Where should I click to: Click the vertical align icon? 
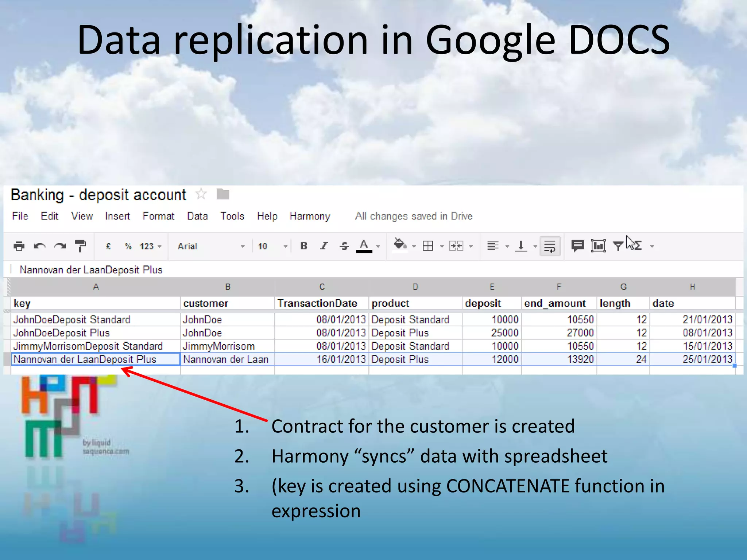pyautogui.click(x=521, y=246)
